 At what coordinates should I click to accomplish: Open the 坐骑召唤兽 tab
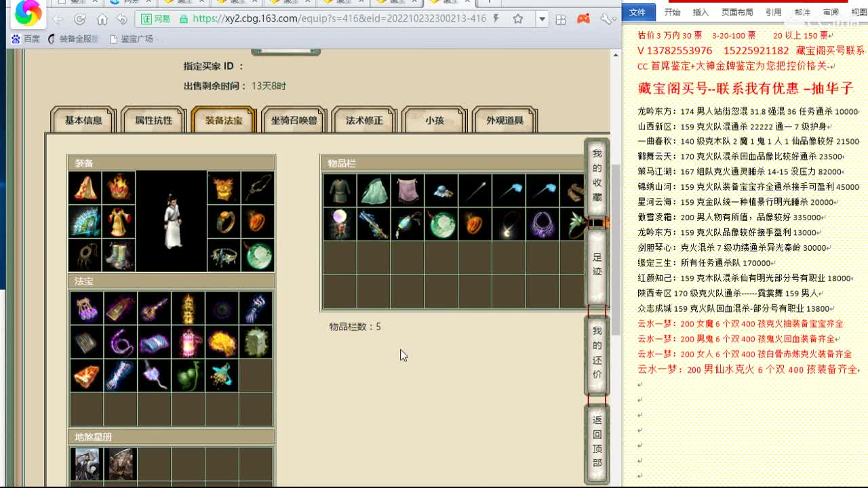coord(294,121)
